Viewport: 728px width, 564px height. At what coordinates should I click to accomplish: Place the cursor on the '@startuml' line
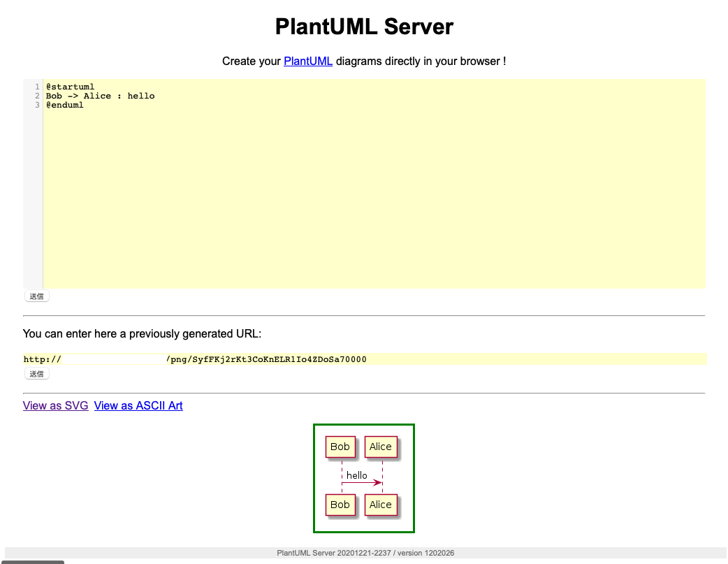(70, 87)
